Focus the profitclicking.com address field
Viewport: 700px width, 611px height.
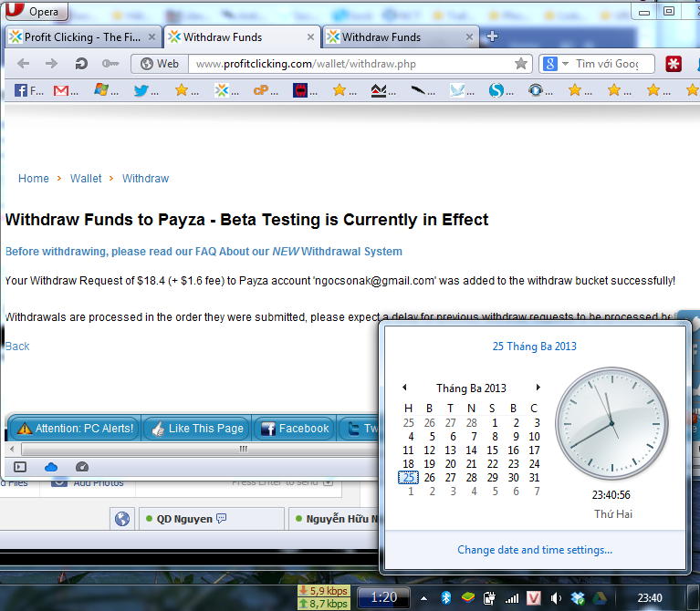(x=350, y=64)
